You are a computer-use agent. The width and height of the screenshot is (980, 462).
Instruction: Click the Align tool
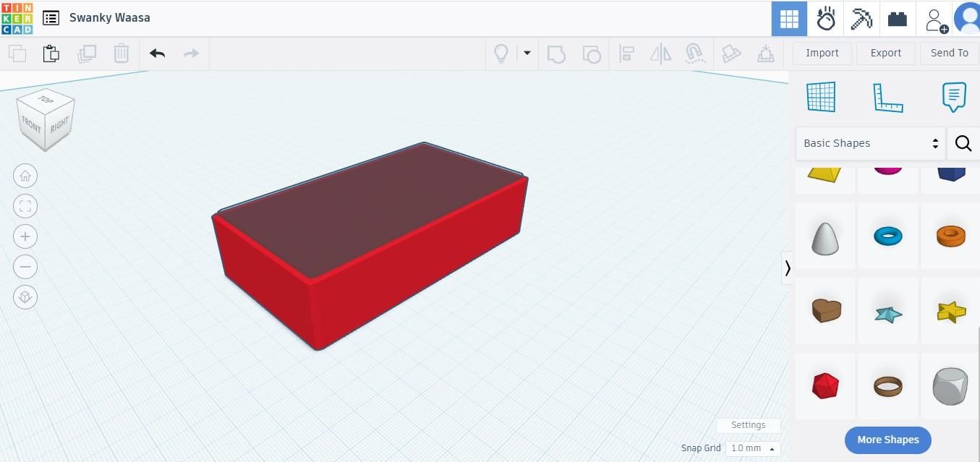click(627, 54)
